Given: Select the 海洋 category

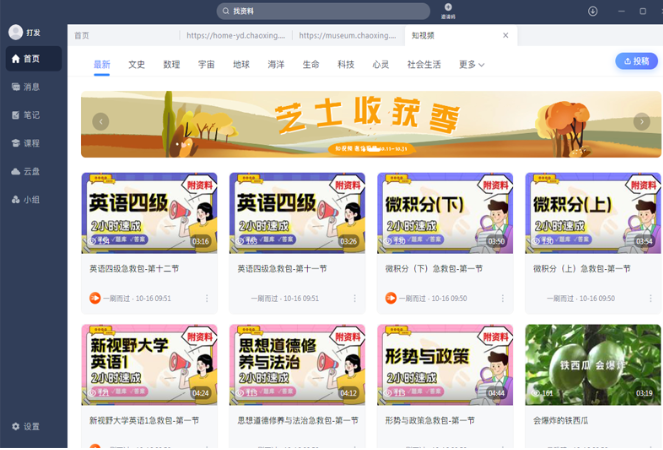Looking at the screenshot, I should [x=276, y=65].
